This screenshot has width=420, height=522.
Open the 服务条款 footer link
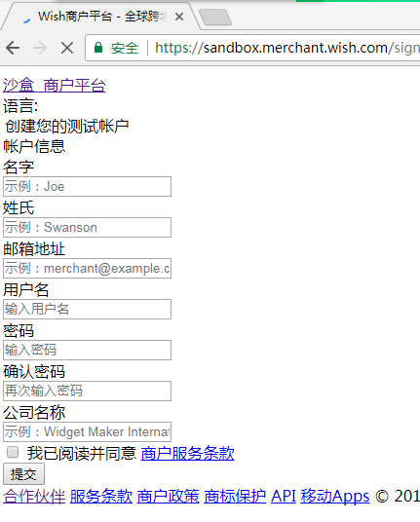pos(101,497)
